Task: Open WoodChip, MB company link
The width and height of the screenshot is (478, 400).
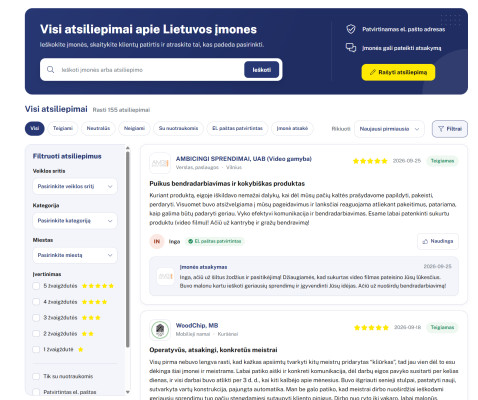Action: click(197, 325)
